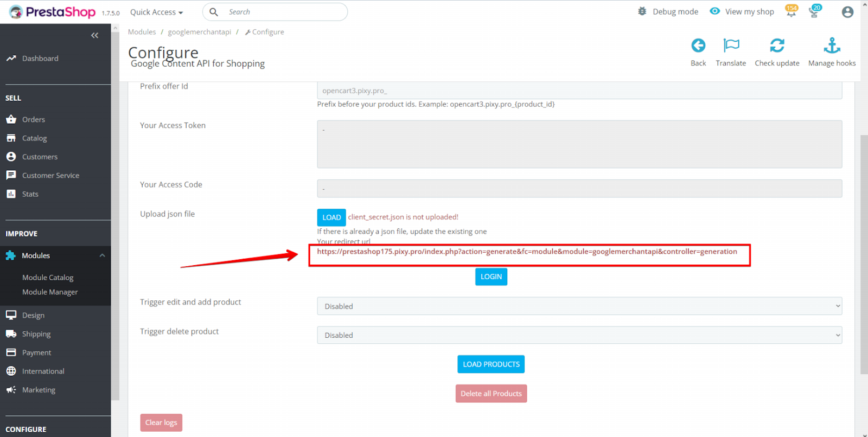Viewport: 868px width, 437px height.
Task: Click the Customers person icon
Action: [x=11, y=157]
